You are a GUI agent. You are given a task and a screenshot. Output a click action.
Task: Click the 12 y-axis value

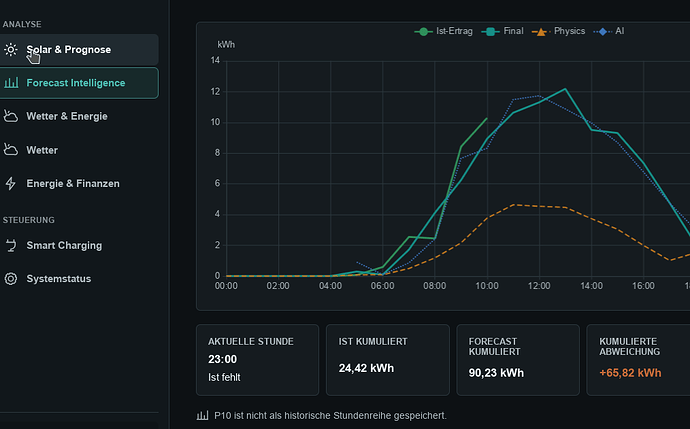(215, 92)
